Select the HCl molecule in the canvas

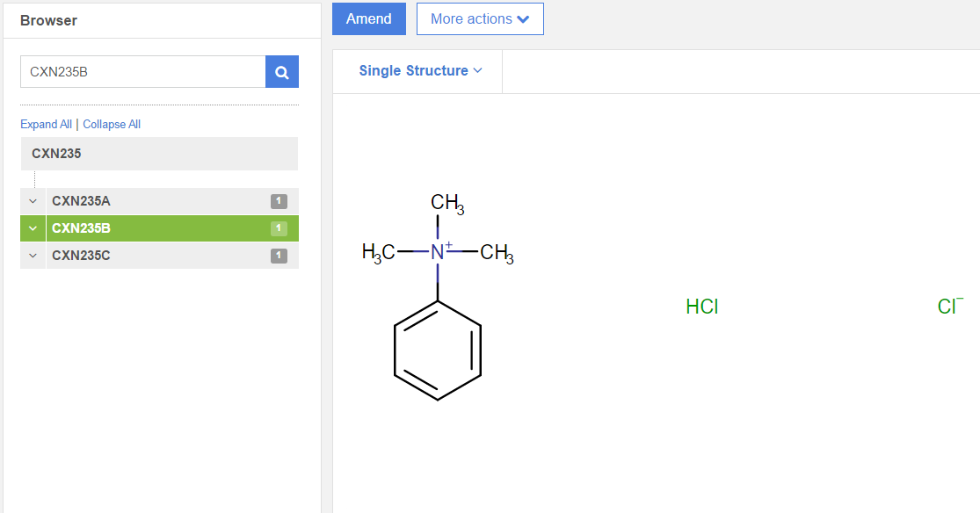pyautogui.click(x=701, y=307)
